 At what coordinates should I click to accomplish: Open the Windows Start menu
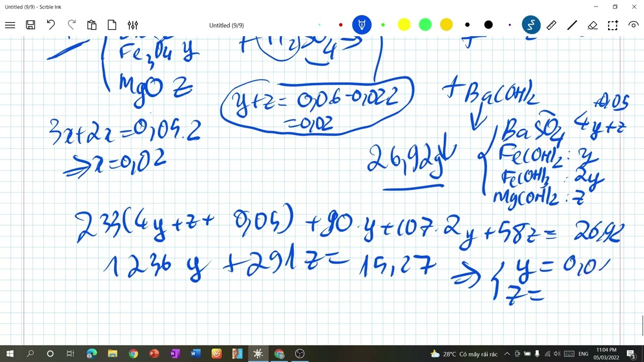[x=10, y=354]
